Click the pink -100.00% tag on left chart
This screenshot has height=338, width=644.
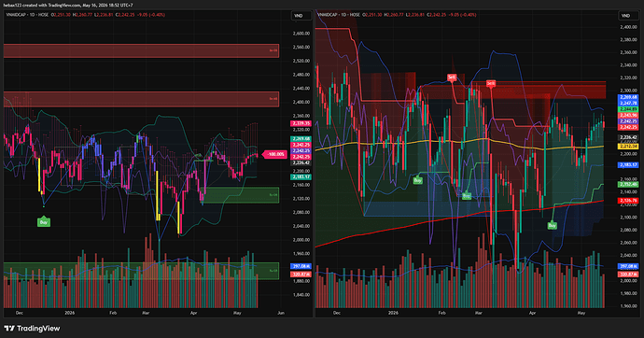click(x=274, y=154)
